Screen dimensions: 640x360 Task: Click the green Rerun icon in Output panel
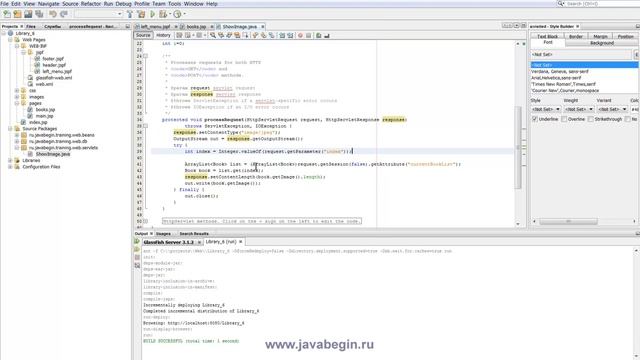tap(137, 242)
